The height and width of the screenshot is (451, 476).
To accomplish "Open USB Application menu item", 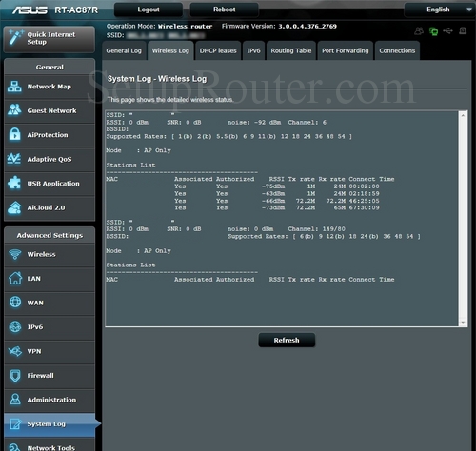I will (50, 184).
